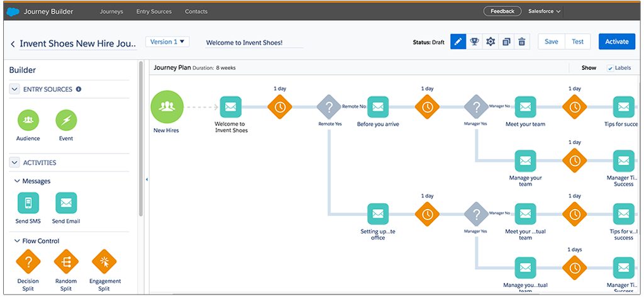Click wait clock after Manage your team
The width and height of the screenshot is (644, 297).
[x=575, y=161]
